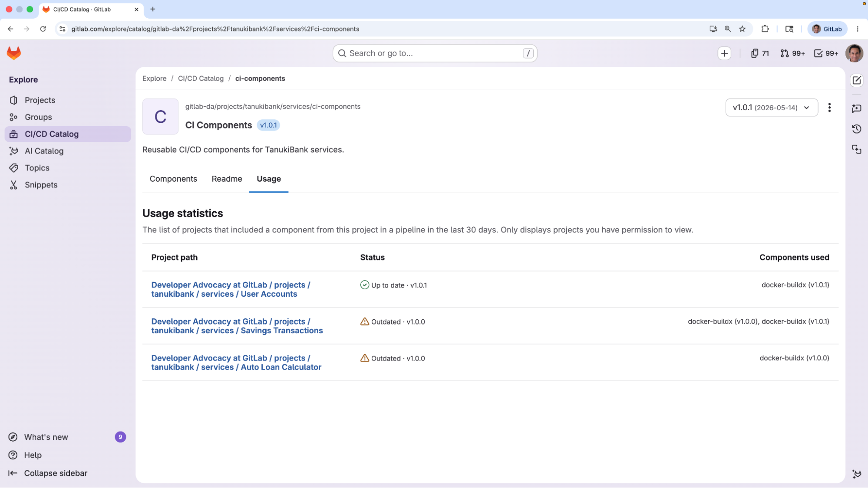Close the CI/CD Catalog browser tab
Viewport: 868px width, 488px height.
tap(136, 9)
